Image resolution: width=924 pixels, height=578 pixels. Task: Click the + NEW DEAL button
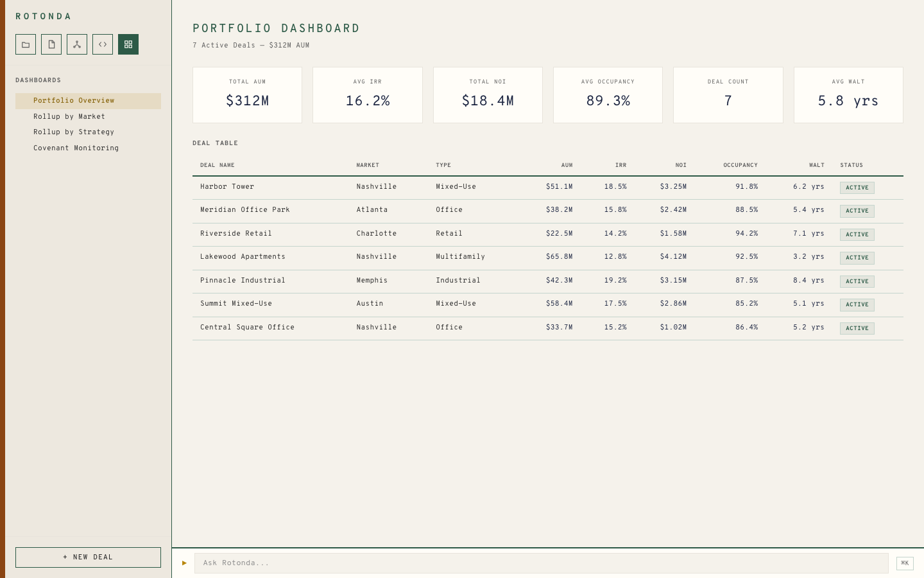click(x=88, y=557)
